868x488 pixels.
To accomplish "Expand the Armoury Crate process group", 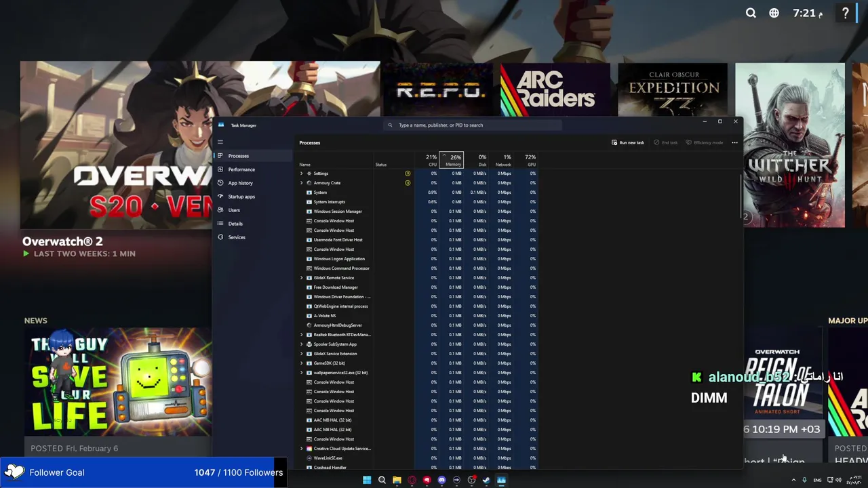I will click(x=302, y=183).
